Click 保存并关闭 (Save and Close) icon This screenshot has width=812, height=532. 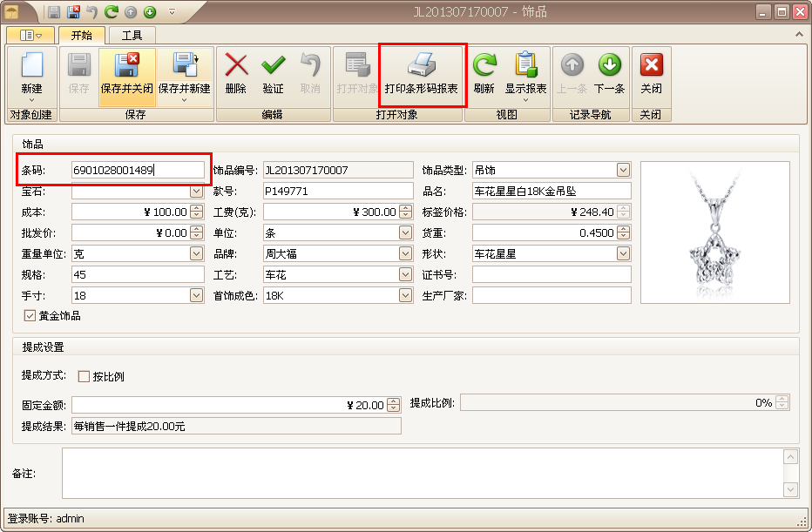(x=126, y=67)
